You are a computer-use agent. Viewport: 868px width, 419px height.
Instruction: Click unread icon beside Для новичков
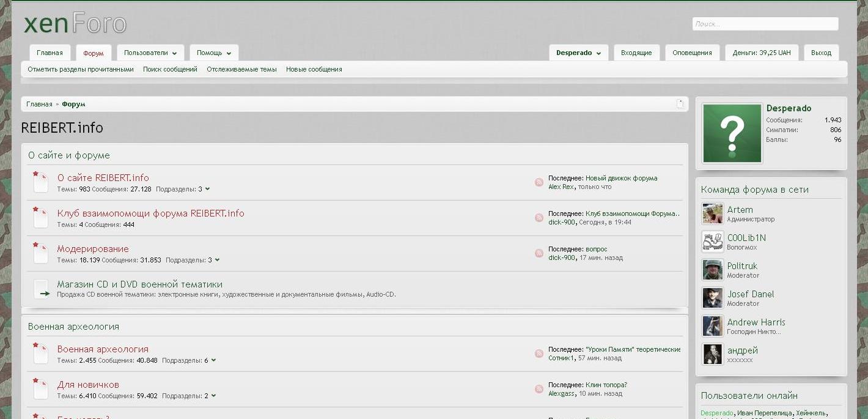[40, 389]
